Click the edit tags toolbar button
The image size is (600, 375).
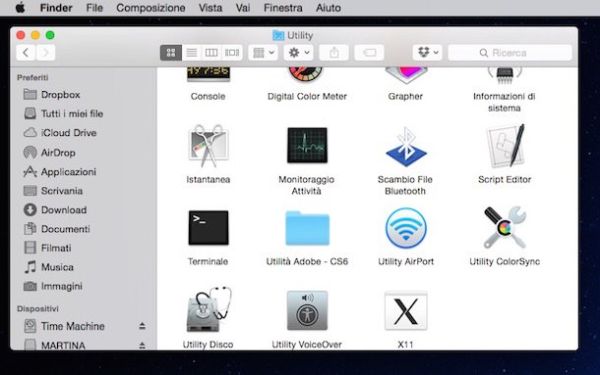point(369,52)
